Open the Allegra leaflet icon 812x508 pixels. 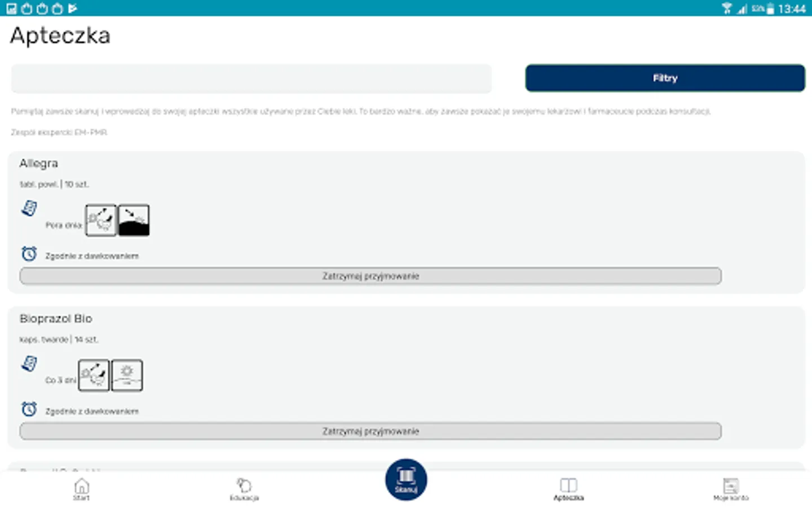tap(29, 208)
